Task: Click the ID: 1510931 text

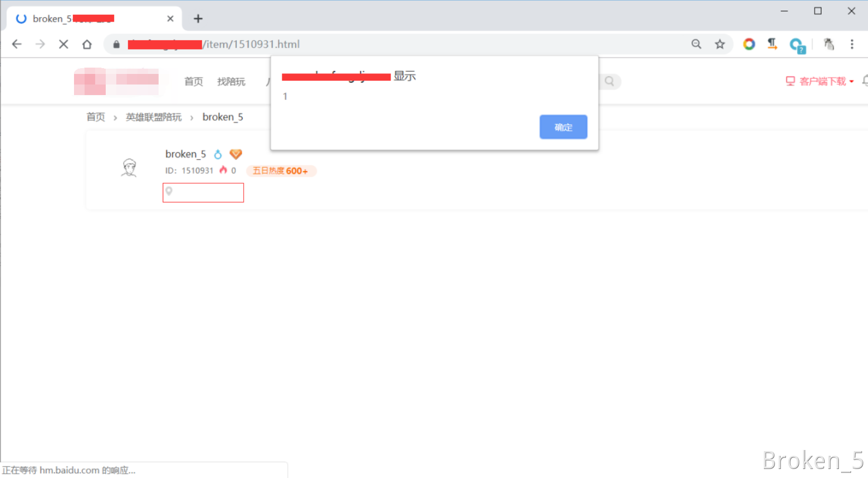Action: (x=189, y=171)
